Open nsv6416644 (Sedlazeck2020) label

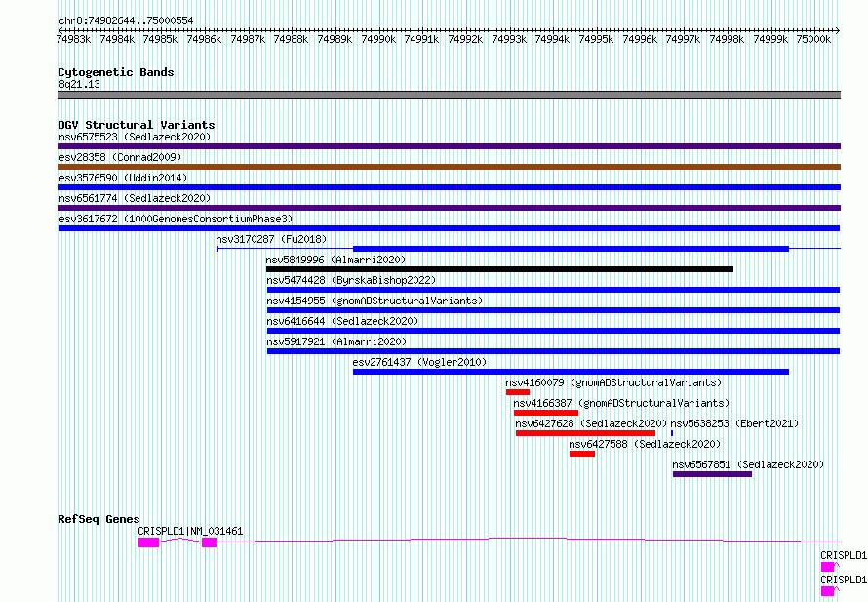(x=342, y=321)
